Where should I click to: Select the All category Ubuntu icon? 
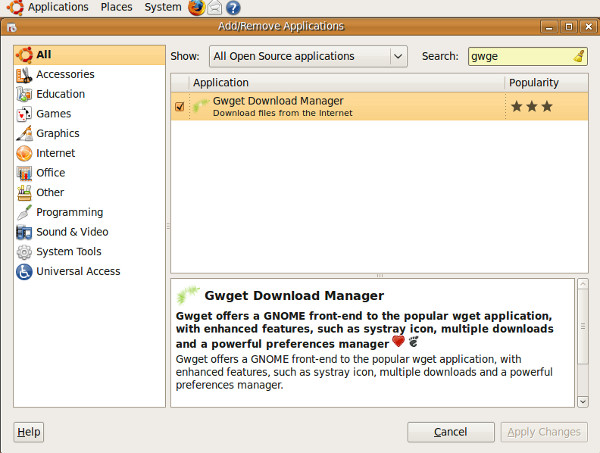[24, 55]
